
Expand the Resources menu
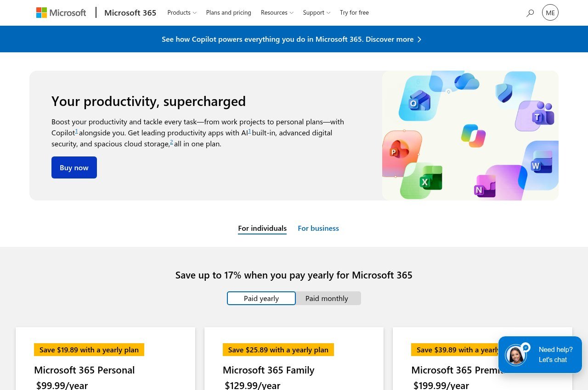[277, 13]
